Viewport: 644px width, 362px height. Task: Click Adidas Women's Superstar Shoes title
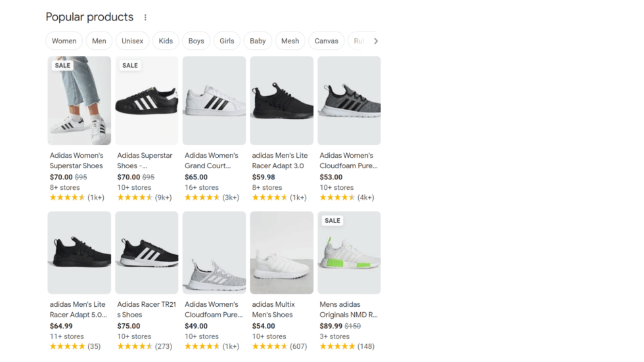pos(76,160)
